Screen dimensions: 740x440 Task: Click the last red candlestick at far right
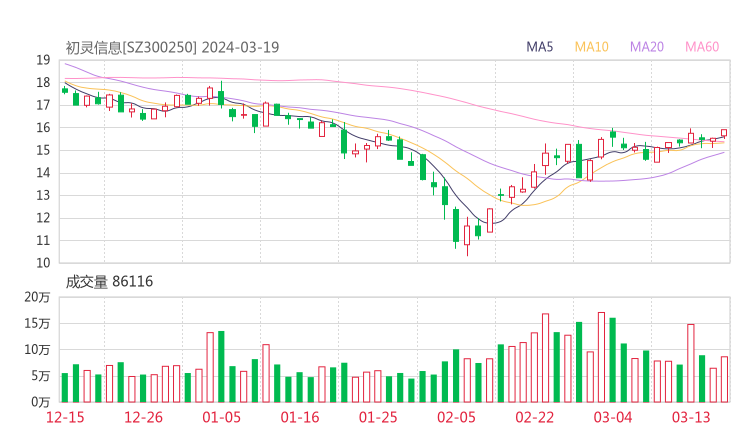724,133
